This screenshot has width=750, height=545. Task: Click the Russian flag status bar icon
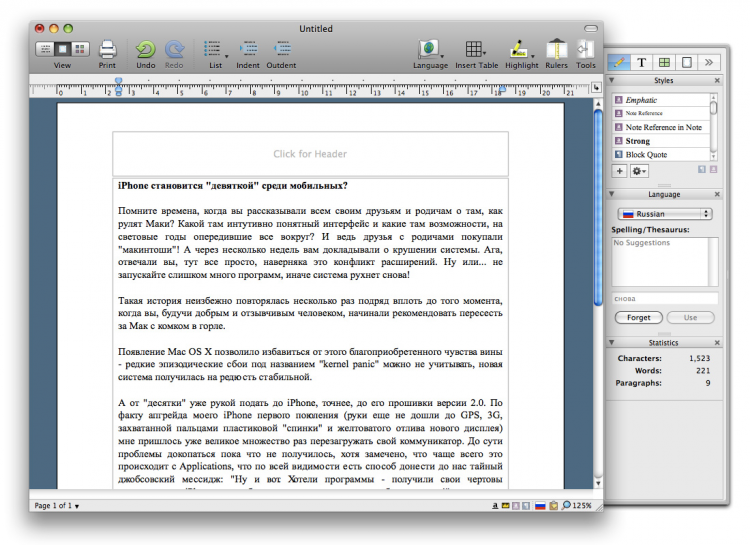[540, 505]
